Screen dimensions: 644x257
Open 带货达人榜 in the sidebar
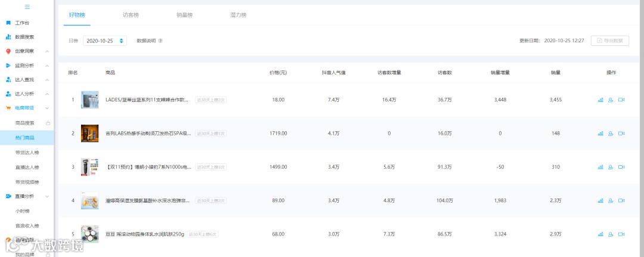[27, 153]
